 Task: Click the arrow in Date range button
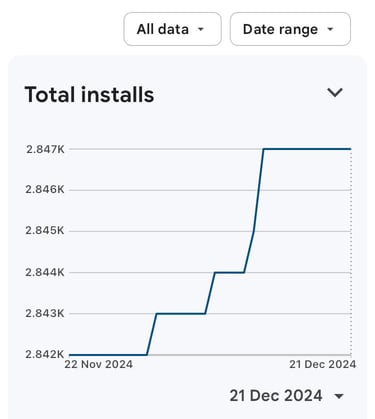(x=330, y=29)
